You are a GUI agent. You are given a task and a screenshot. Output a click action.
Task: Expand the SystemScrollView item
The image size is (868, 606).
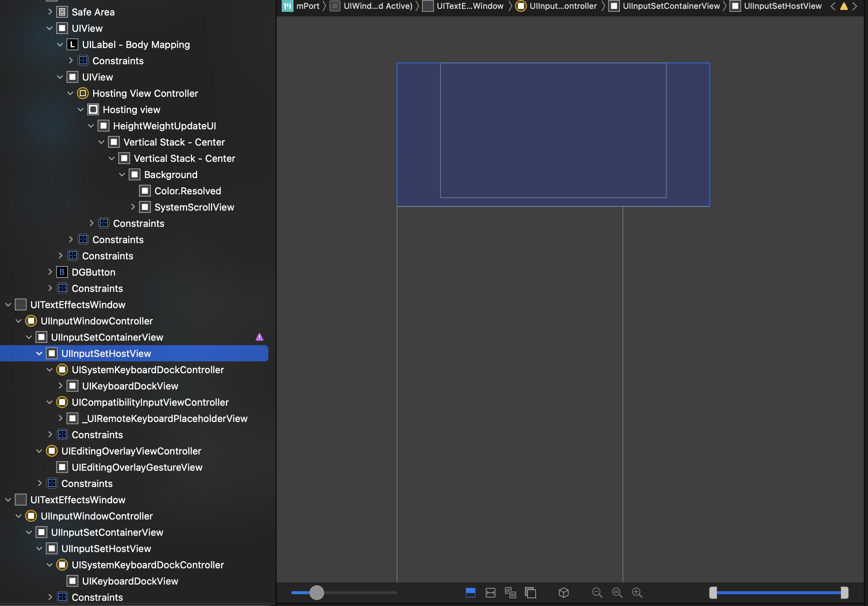click(133, 207)
